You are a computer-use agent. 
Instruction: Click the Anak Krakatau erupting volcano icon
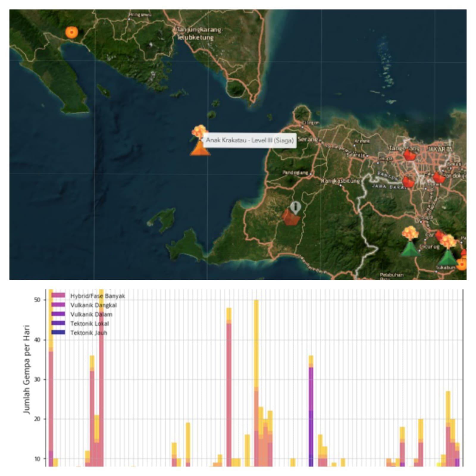(x=200, y=140)
